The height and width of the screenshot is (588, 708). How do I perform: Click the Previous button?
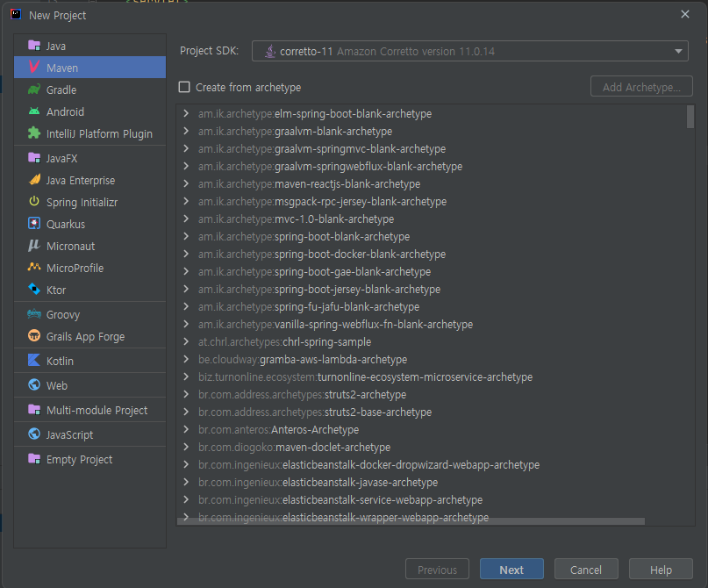(x=437, y=569)
